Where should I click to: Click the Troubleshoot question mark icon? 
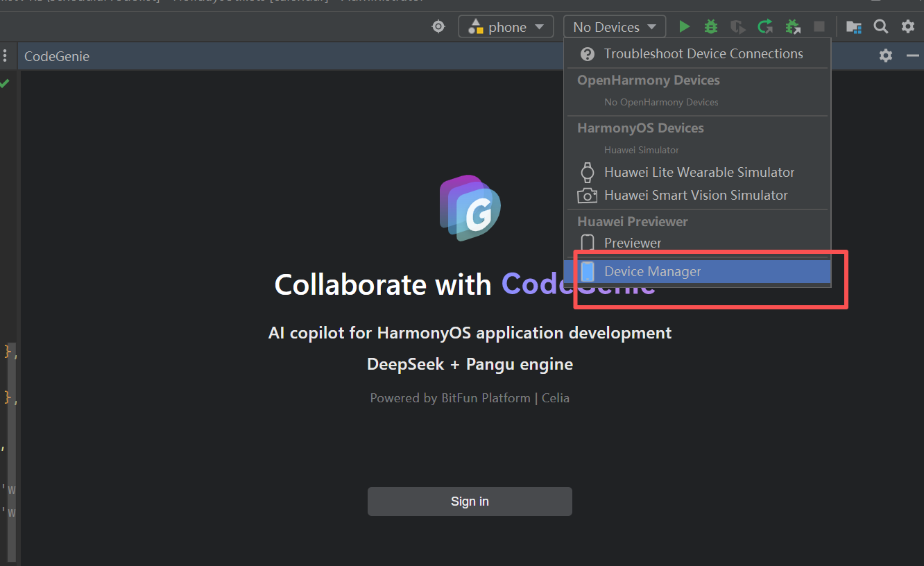click(588, 54)
